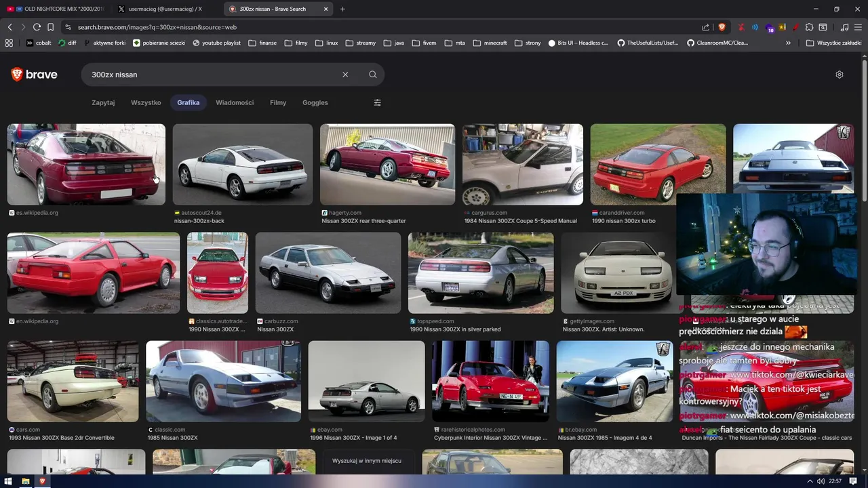
Task: Open the aktywne forki bookmark
Action: point(105,43)
